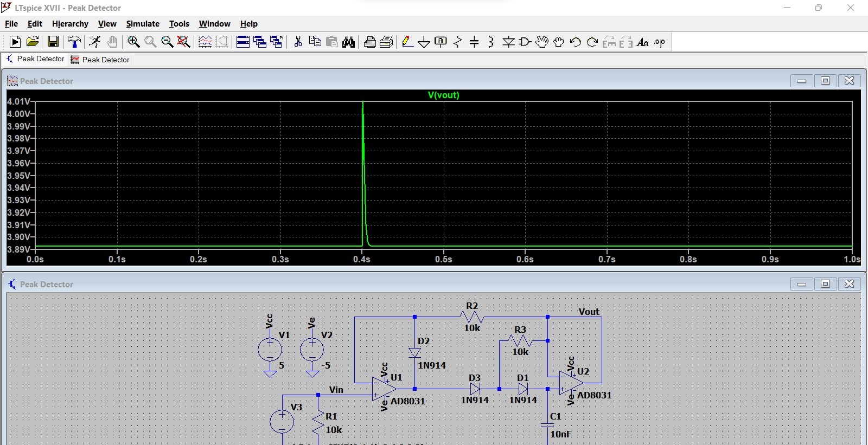This screenshot has height=445, width=868.
Task: Open the Window menu
Action: click(x=214, y=24)
